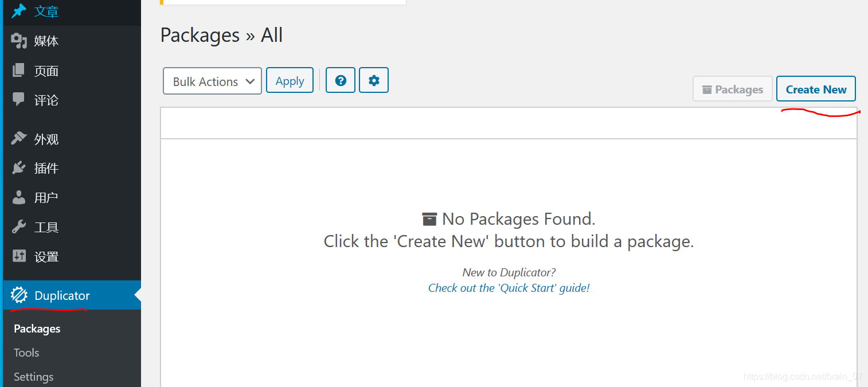Click the greyed Packages button
Screen dimensions: 868x387
coord(733,89)
